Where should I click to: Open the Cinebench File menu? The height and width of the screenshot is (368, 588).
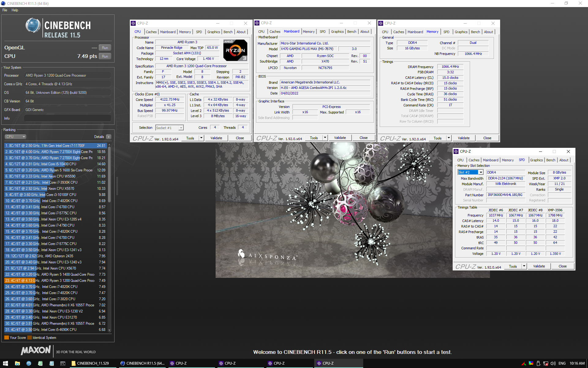click(x=5, y=10)
